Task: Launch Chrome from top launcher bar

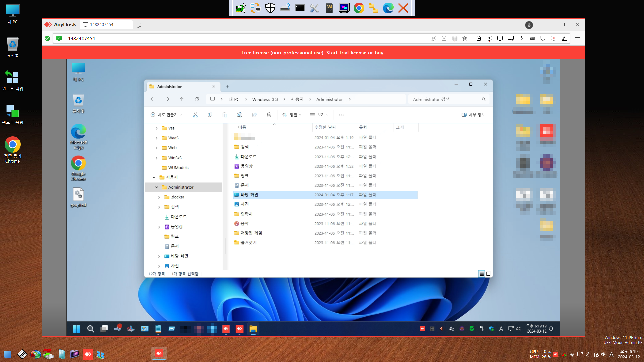Action: coord(359,8)
